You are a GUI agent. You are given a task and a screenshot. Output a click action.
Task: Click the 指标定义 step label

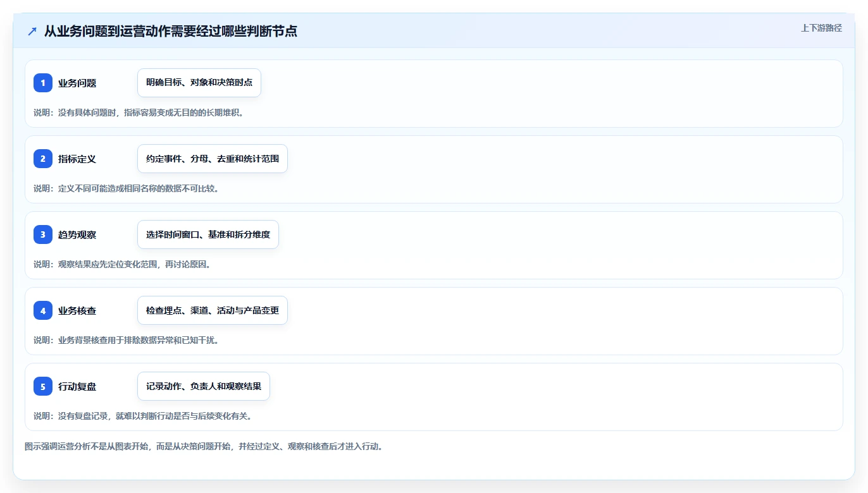point(77,159)
